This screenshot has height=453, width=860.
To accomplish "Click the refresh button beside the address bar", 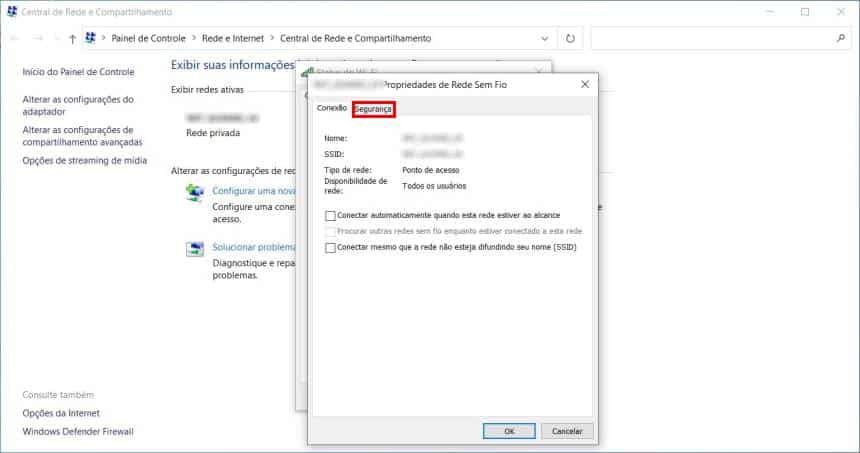I will [570, 39].
